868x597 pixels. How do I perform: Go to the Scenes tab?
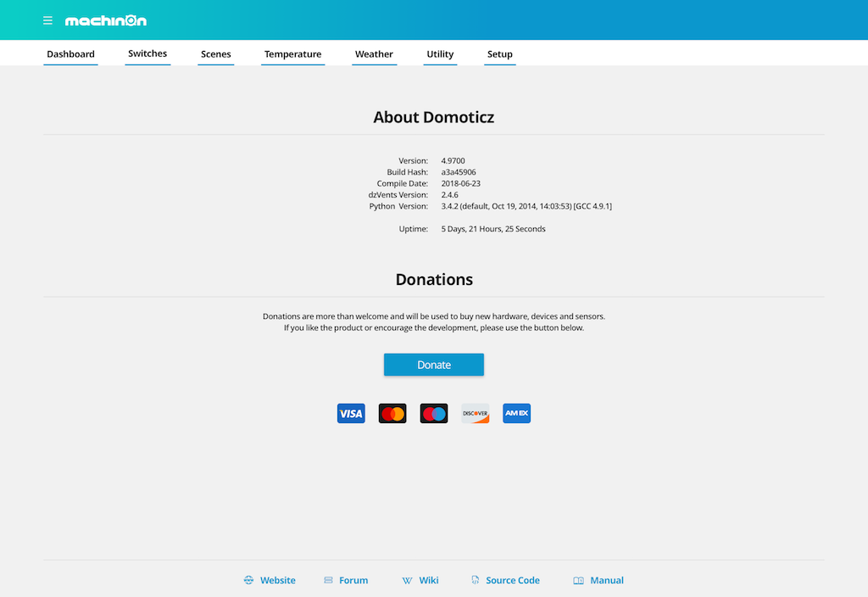point(216,54)
